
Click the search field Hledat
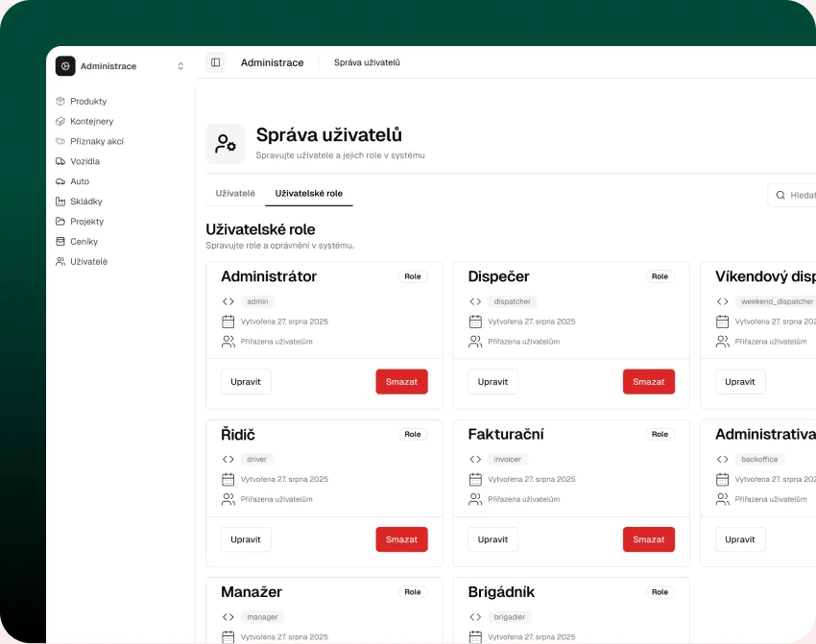pyautogui.click(x=792, y=195)
